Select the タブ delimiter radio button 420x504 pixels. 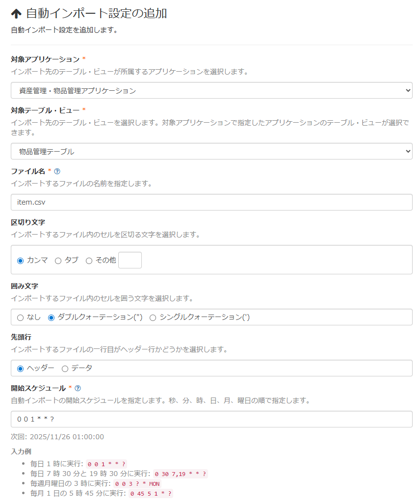(57, 260)
